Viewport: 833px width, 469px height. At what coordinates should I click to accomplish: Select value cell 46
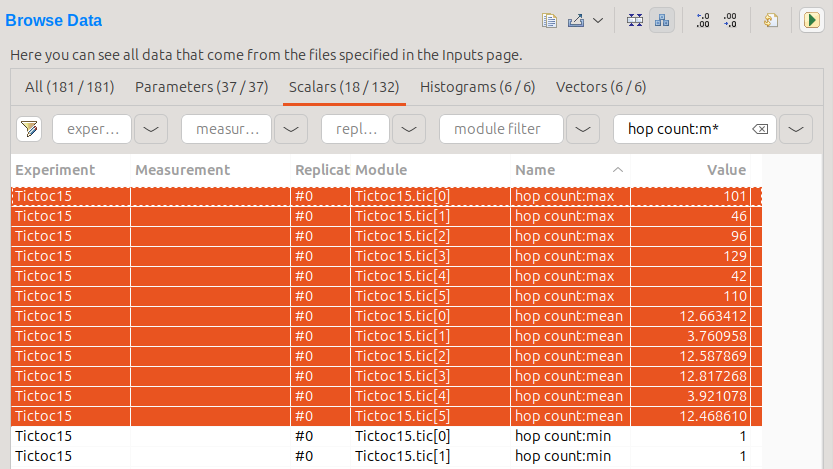point(690,216)
